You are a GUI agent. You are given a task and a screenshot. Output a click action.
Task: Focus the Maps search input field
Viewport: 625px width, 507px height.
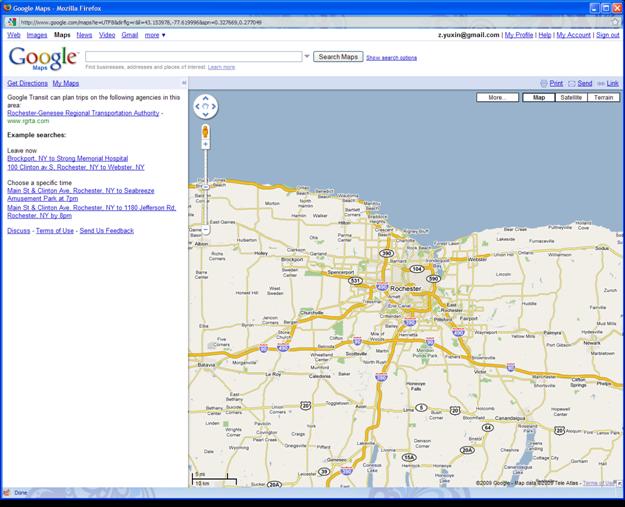pos(194,57)
